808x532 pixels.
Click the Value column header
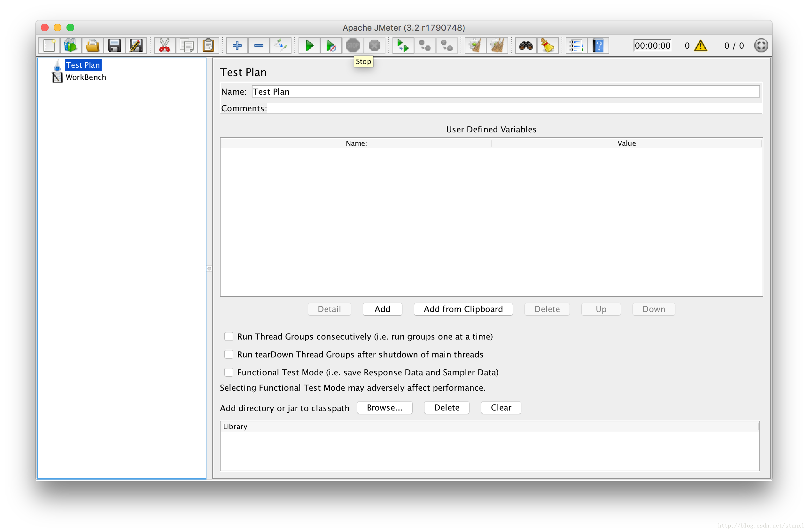pyautogui.click(x=627, y=143)
